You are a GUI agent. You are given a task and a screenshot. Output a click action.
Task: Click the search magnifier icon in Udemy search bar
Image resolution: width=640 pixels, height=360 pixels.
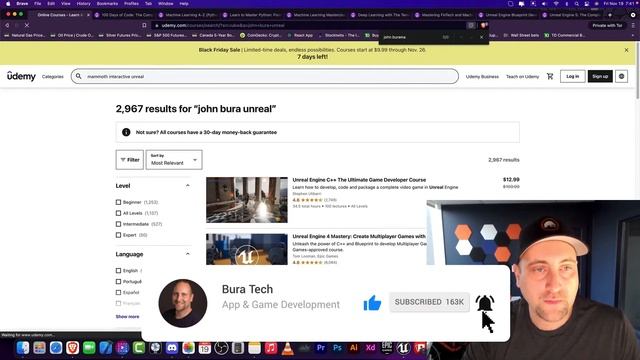point(79,76)
